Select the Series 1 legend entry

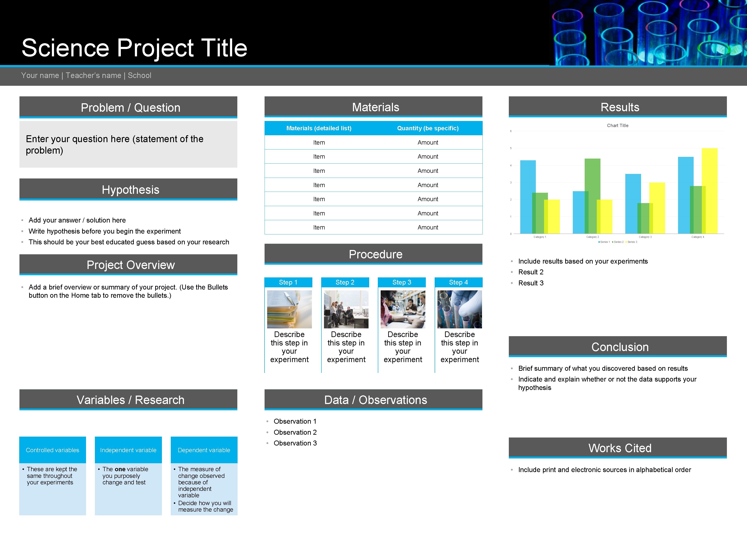pyautogui.click(x=604, y=242)
